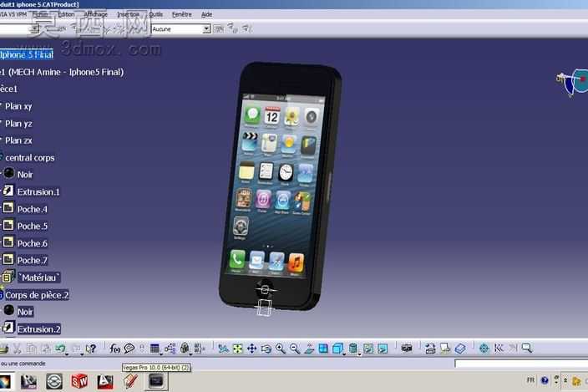This screenshot has height=392, width=588.
Task: Select the central corps body
Action: pos(29,158)
